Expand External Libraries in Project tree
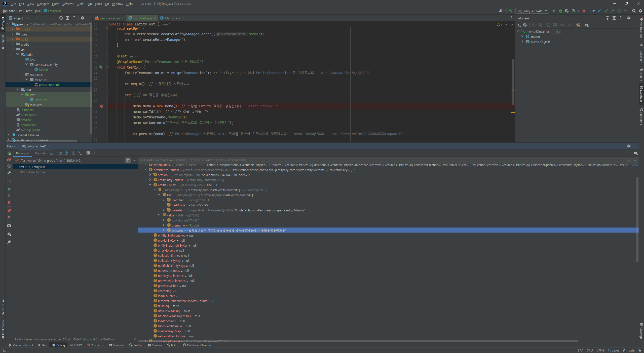This screenshot has width=644, height=353. pos(8,135)
